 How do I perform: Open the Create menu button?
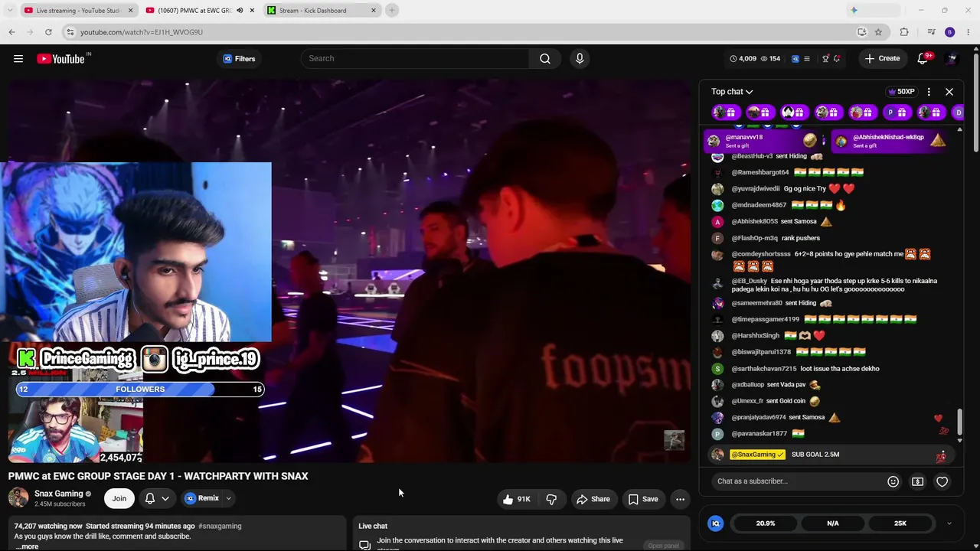point(882,59)
